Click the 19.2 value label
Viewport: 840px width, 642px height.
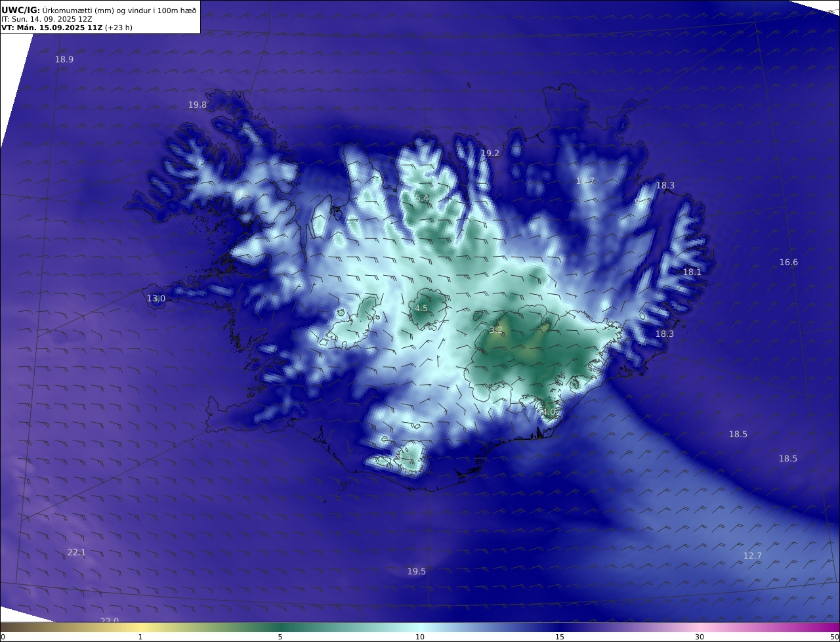tap(490, 153)
